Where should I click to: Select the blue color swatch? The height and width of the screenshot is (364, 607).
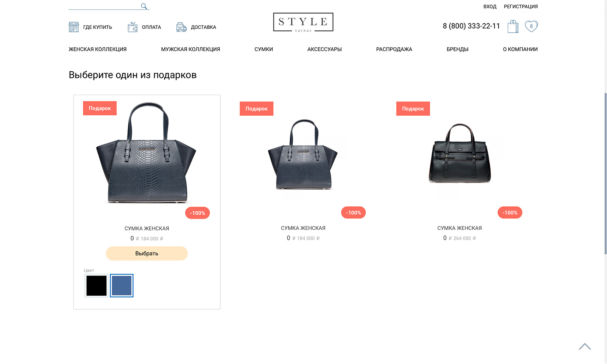tap(121, 286)
